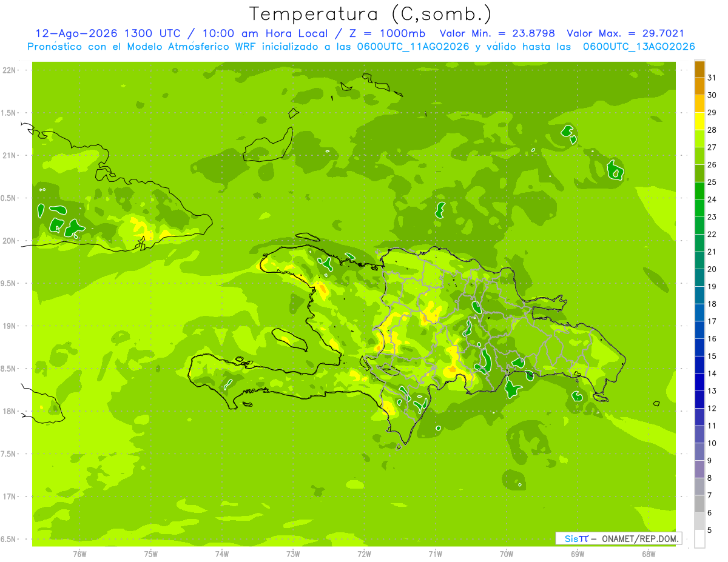This screenshot has width=728, height=562.
Task: Click the 20 label on the color scale
Action: pos(712,269)
